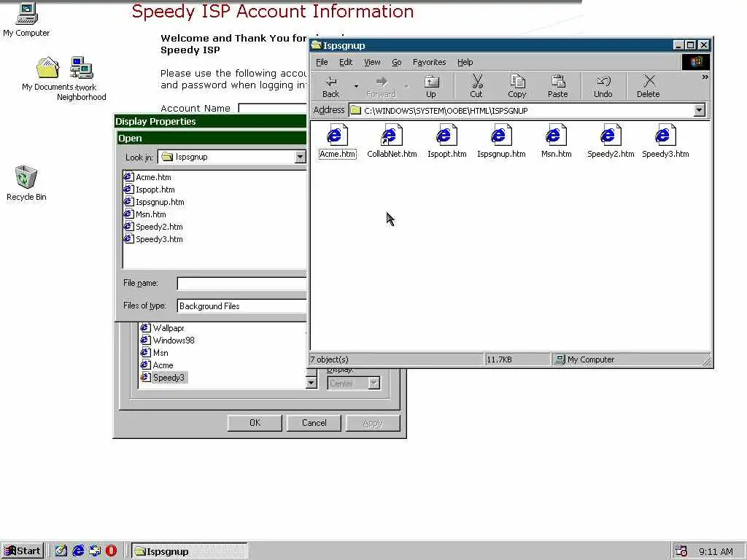Select the Speedy3.htm icon in the folder window

pyautogui.click(x=665, y=141)
